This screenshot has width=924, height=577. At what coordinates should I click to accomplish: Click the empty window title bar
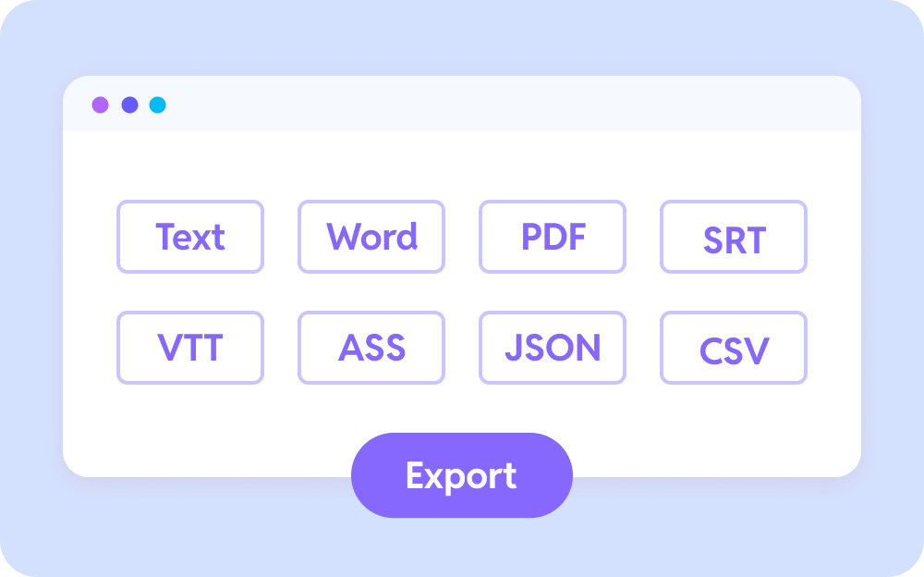(x=508, y=104)
